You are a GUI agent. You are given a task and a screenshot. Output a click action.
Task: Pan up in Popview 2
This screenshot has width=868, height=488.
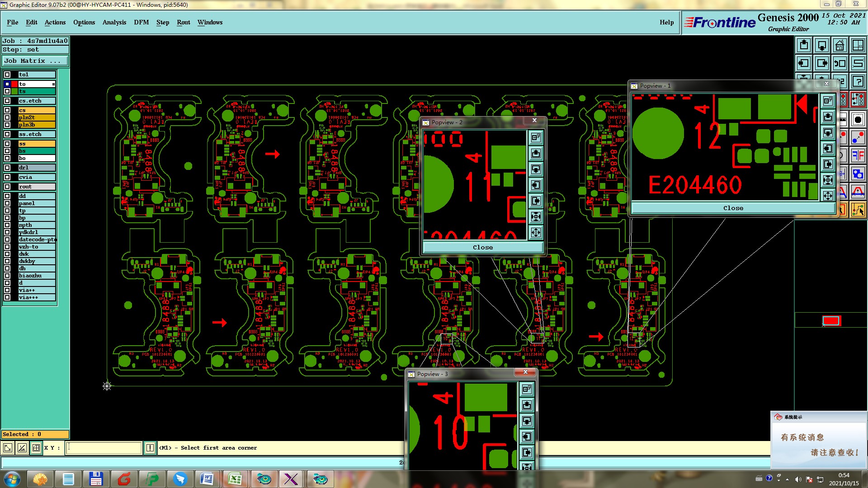pos(536,154)
